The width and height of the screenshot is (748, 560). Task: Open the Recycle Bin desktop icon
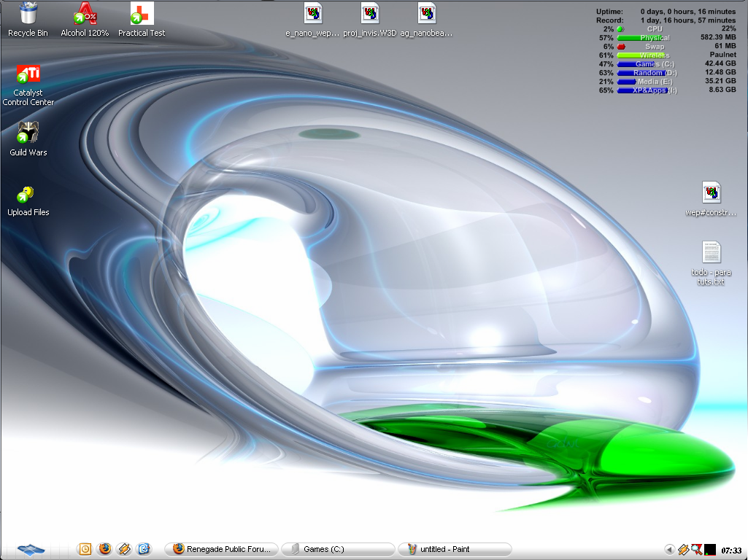click(28, 15)
